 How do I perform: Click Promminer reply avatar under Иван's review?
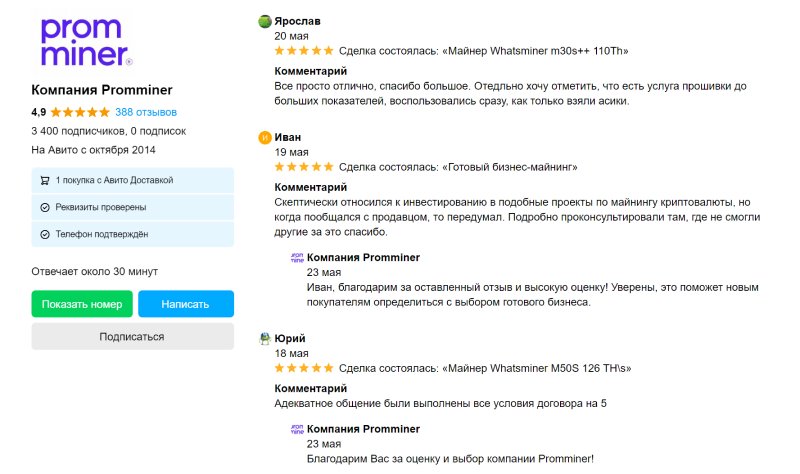coord(297,257)
